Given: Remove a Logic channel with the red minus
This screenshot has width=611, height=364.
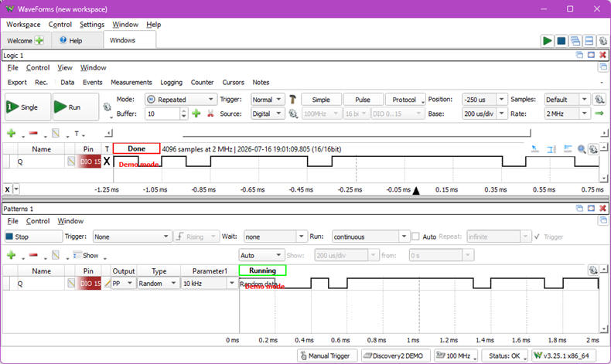Looking at the screenshot, I should pos(33,134).
